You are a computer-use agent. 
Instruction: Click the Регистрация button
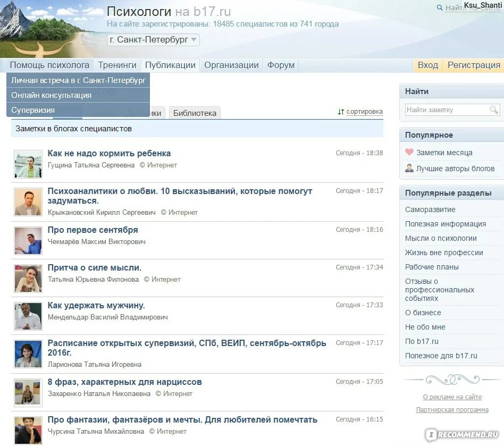coord(474,65)
